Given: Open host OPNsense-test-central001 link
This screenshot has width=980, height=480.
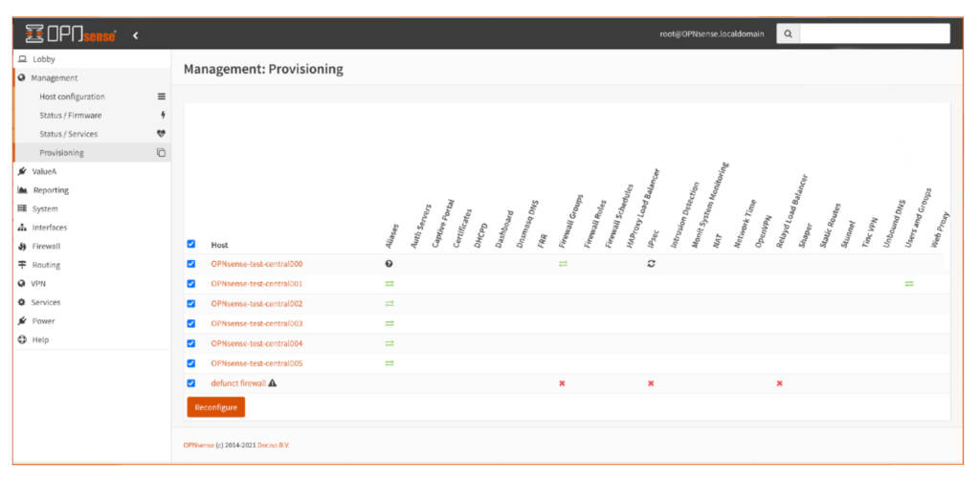Looking at the screenshot, I should [256, 283].
